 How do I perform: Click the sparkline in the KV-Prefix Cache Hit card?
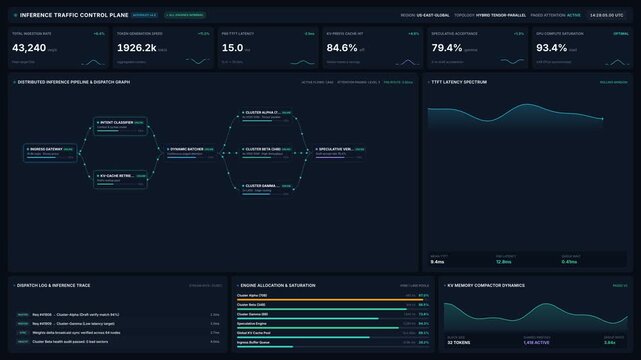407,62
